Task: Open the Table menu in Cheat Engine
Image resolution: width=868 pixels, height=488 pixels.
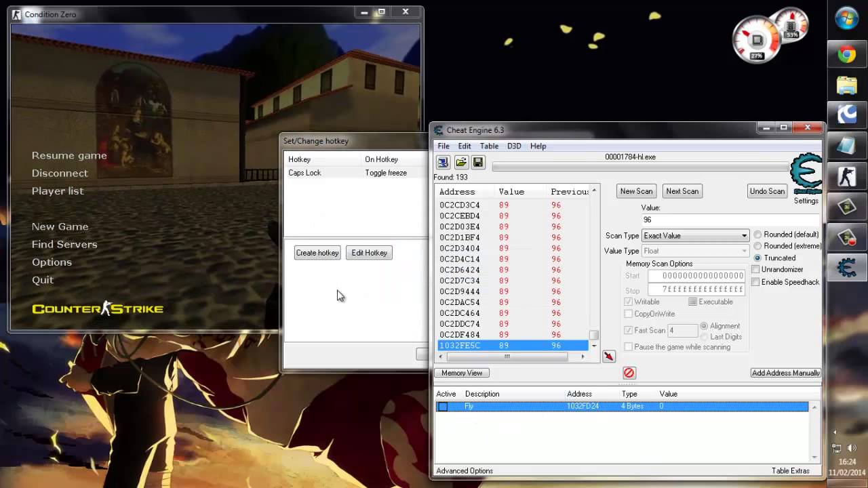Action: (x=489, y=146)
